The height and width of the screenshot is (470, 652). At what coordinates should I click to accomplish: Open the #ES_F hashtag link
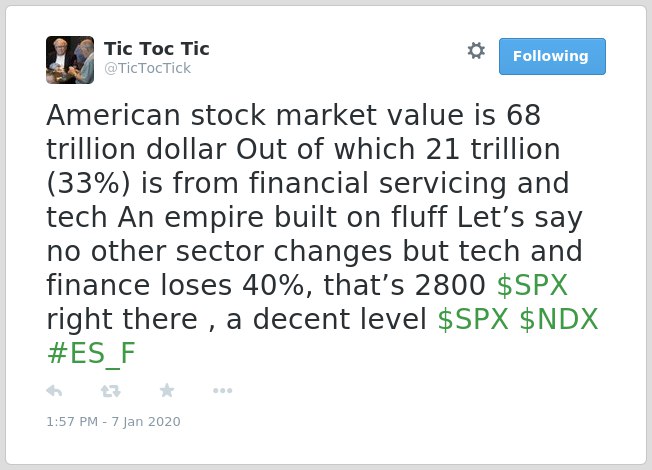[91, 354]
